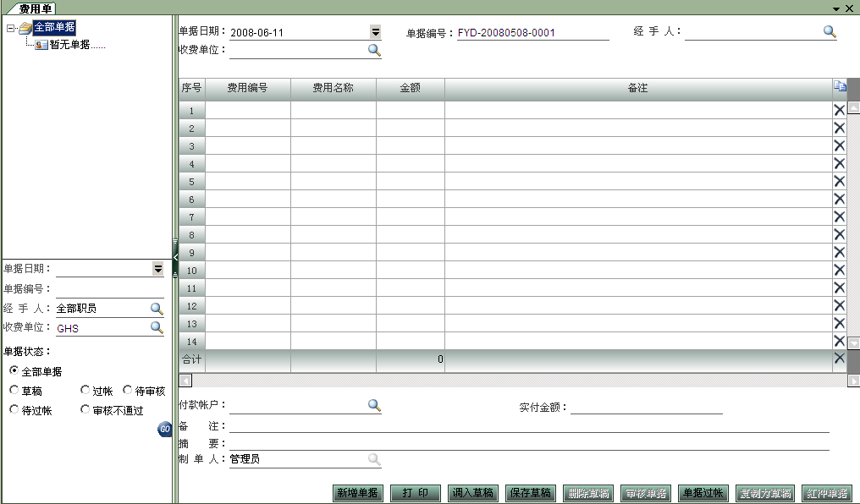Collapse the 全部单据 tree node

click(8, 27)
